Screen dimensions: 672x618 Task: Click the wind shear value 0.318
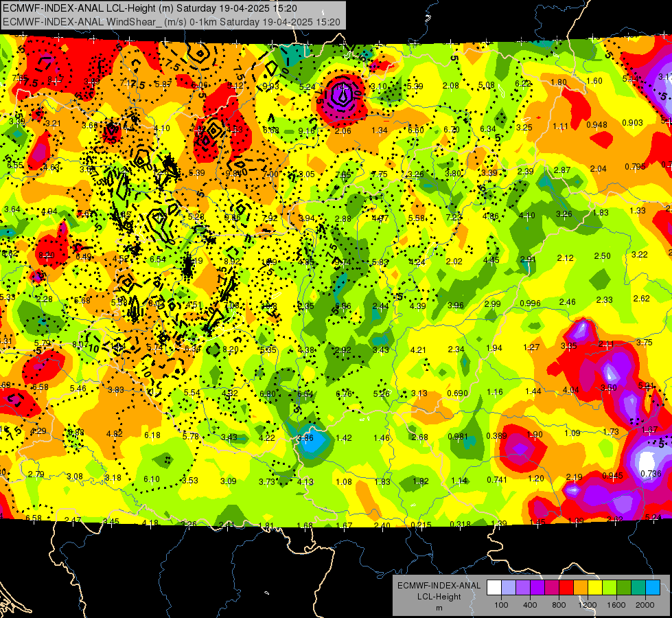(x=461, y=524)
